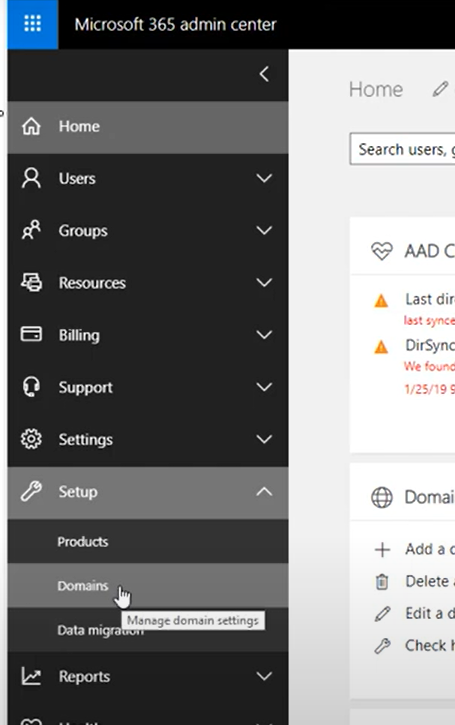Click the Support headset icon
This screenshot has width=455, height=725.
31,387
